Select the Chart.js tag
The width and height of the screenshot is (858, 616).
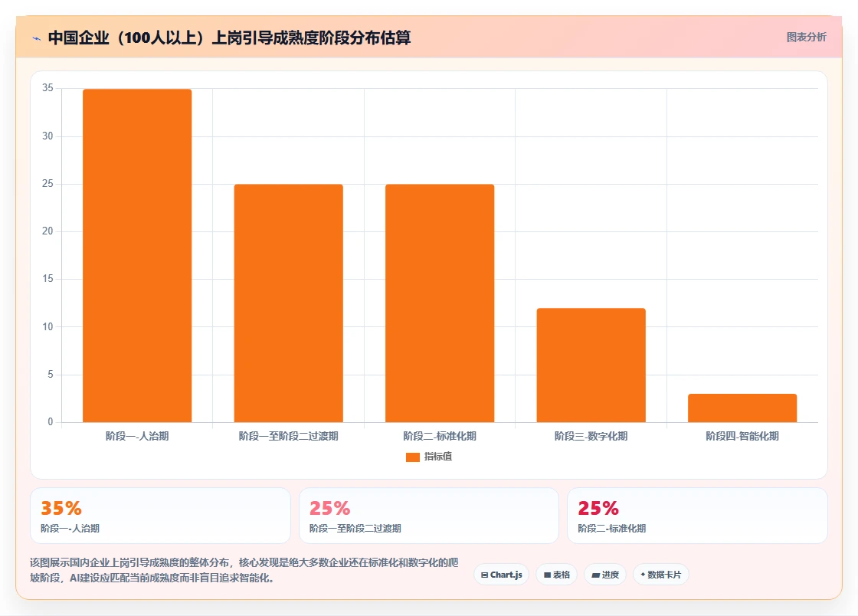point(501,575)
